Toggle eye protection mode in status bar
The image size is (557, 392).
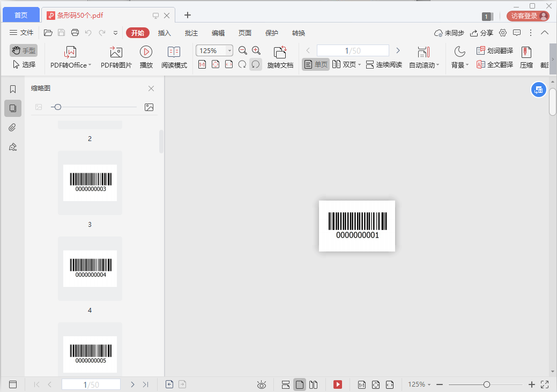tap(262, 384)
